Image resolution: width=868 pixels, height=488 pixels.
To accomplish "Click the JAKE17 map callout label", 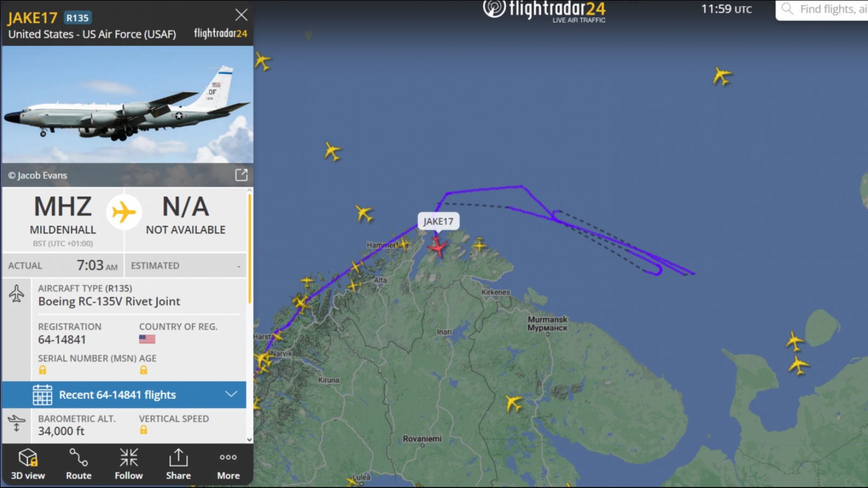I will 438,221.
